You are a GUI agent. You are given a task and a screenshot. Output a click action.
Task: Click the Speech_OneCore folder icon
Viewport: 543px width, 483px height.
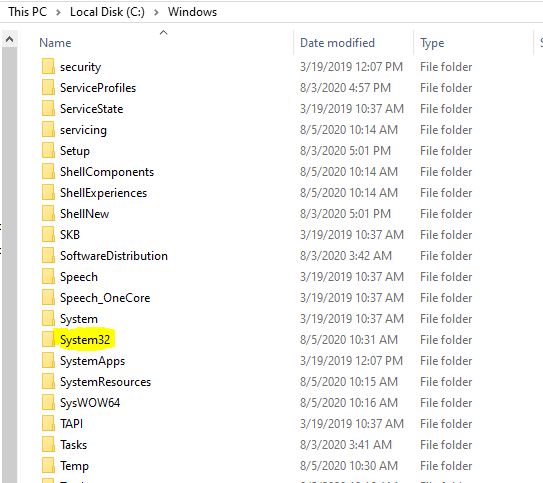pyautogui.click(x=48, y=298)
